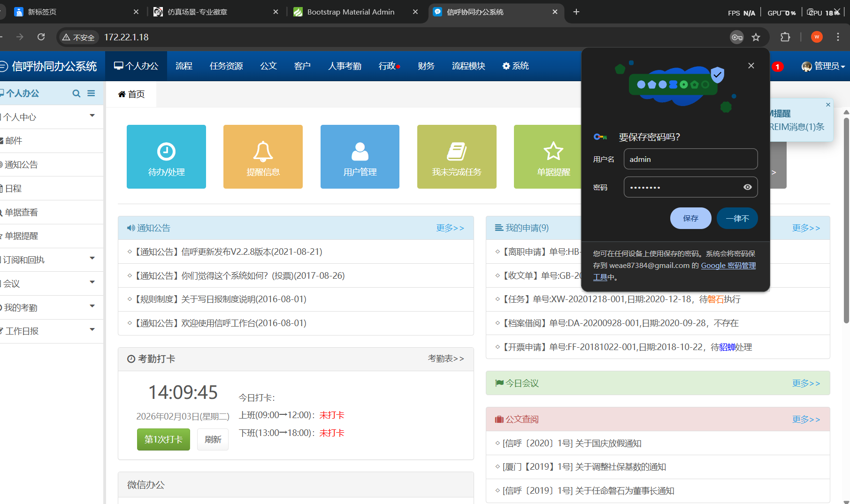The image size is (850, 504).
Task: Click the password key icon in address bar
Action: 736,37
